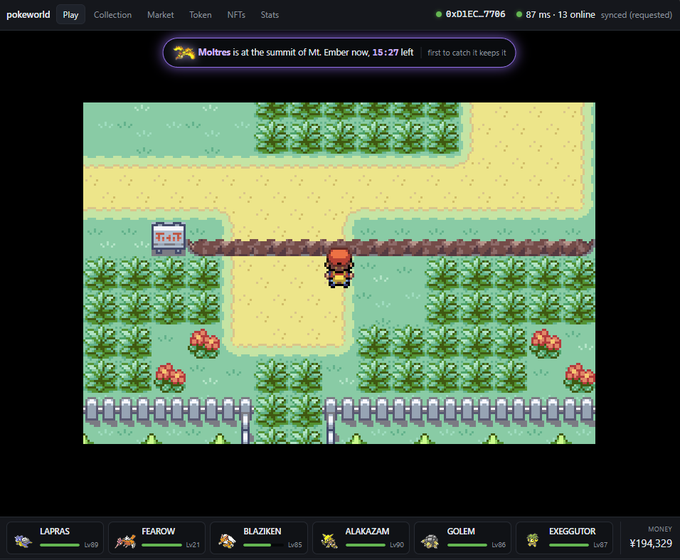Select the FEAROW party slot
Screen dimensions: 680x560
coord(157,538)
